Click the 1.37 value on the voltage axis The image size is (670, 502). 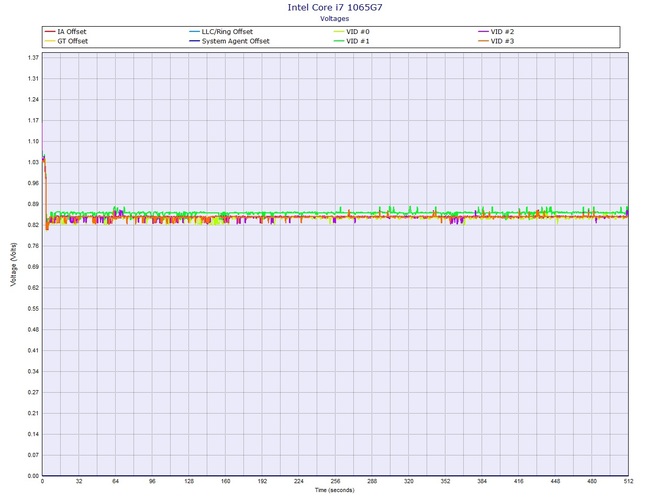(33, 58)
